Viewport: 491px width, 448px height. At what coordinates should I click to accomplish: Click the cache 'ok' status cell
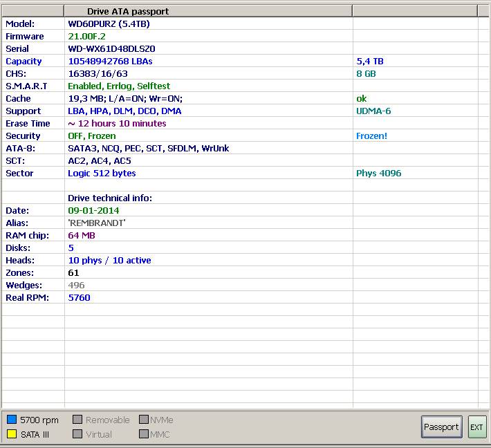[x=362, y=99]
